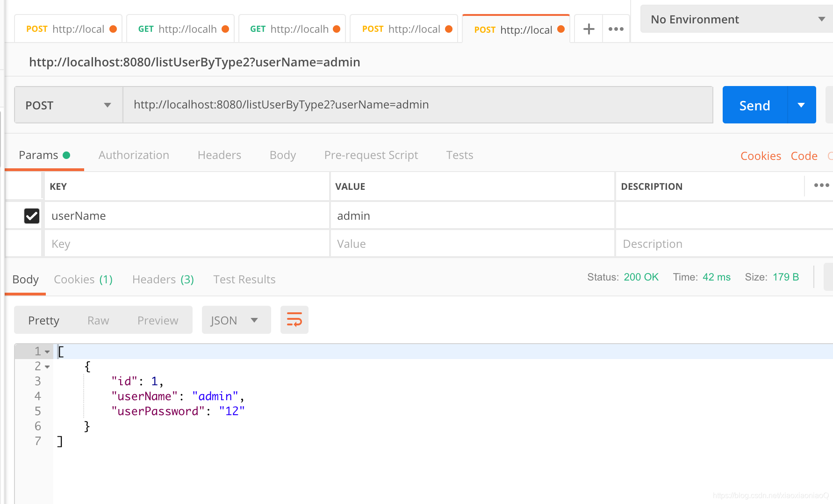833x504 pixels.
Task: Uncheck the userName parameter checkbox
Action: point(32,216)
